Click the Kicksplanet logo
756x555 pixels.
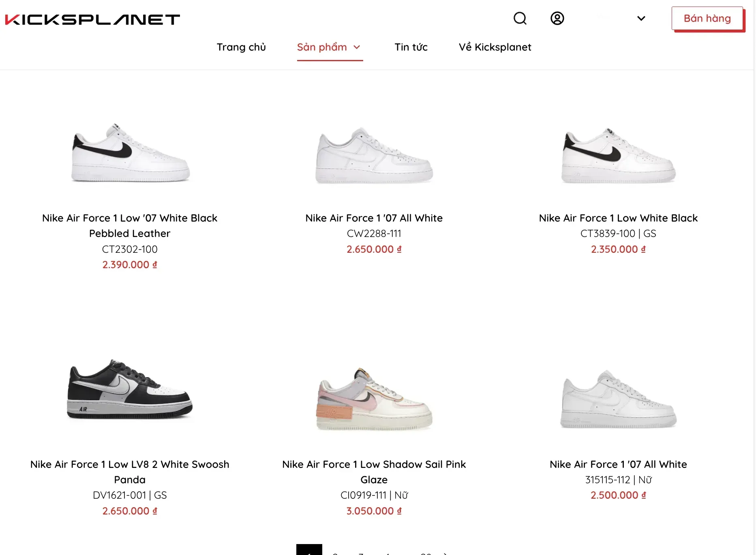tap(92, 19)
